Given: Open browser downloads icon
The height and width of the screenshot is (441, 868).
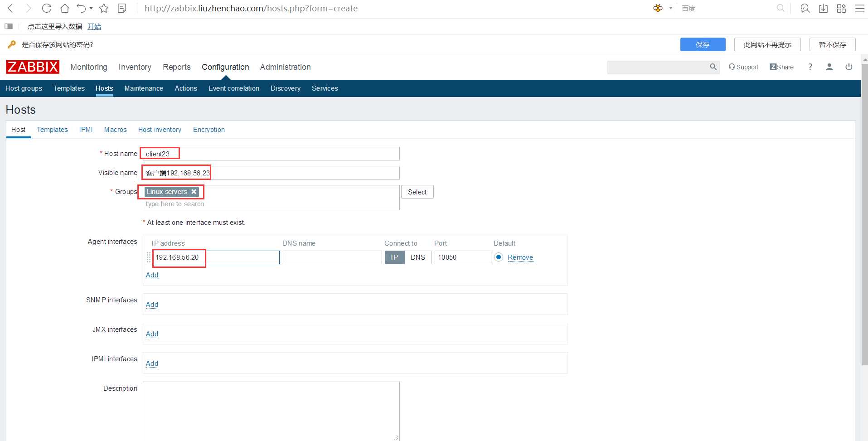Looking at the screenshot, I should [823, 8].
